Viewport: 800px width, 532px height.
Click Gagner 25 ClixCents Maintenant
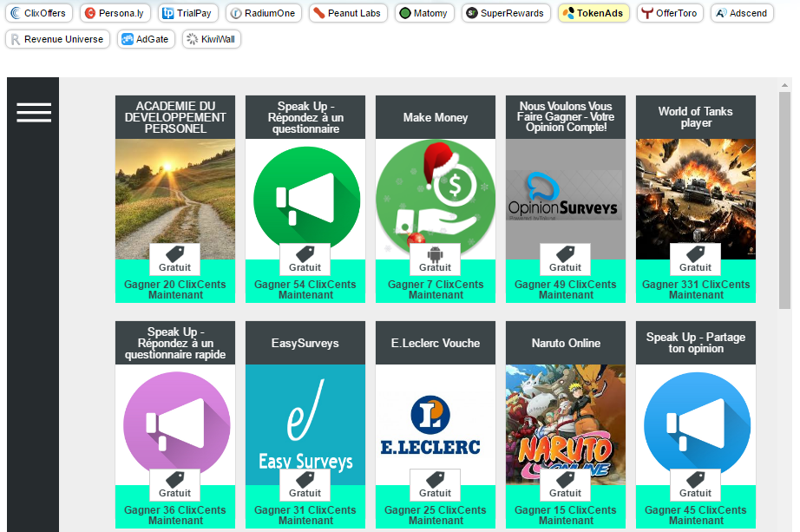pos(436,516)
